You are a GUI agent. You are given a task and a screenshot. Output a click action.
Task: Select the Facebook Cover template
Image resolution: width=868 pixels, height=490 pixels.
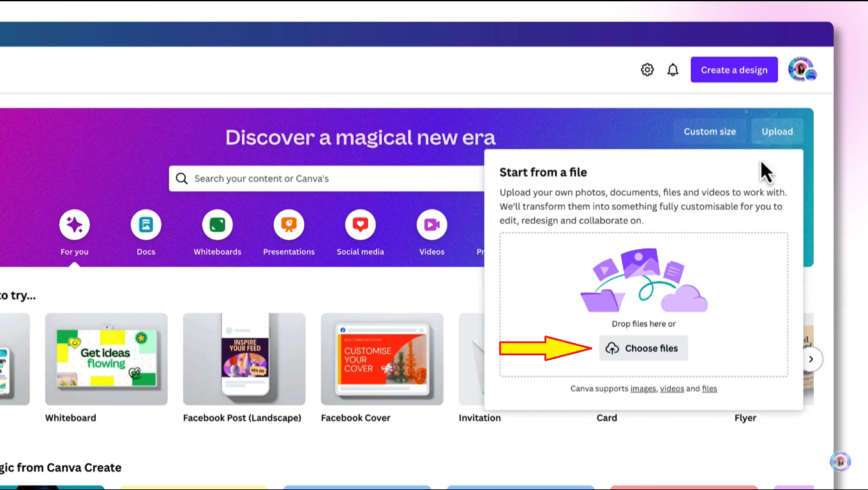point(382,359)
